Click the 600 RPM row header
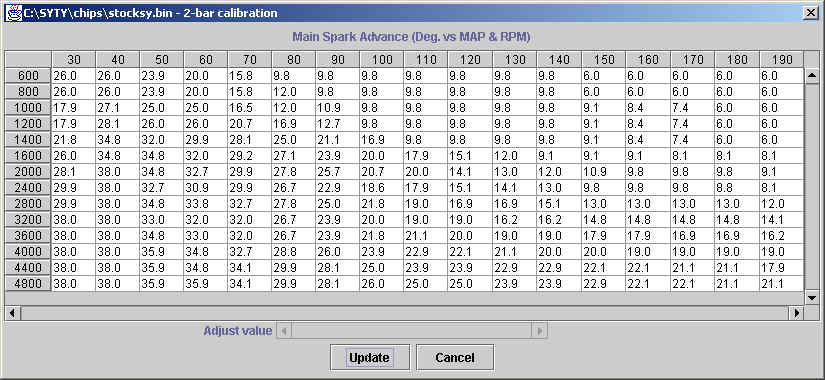The height and width of the screenshot is (380, 825). pyautogui.click(x=28, y=76)
